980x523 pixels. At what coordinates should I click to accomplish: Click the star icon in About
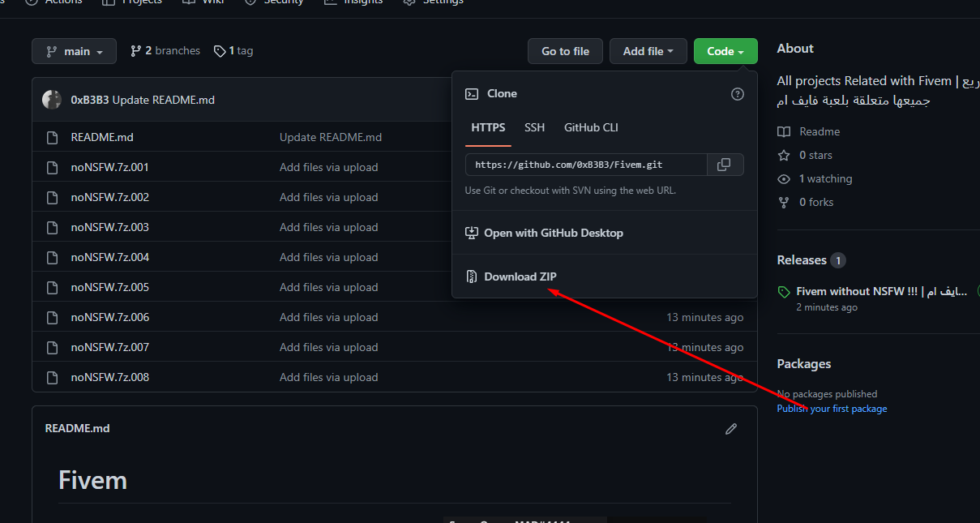(784, 155)
